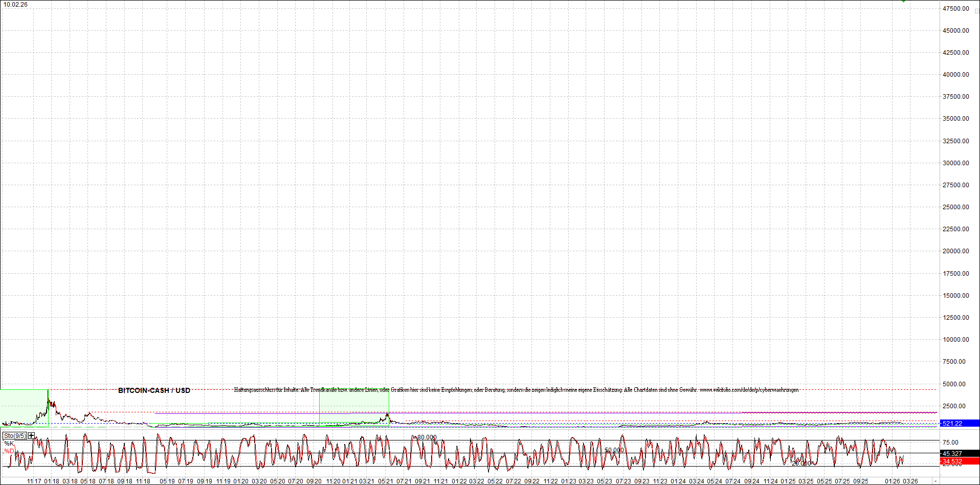The image size is (980, 485).
Task: Select the 20.000 stochastic level label
Action: click(x=801, y=464)
